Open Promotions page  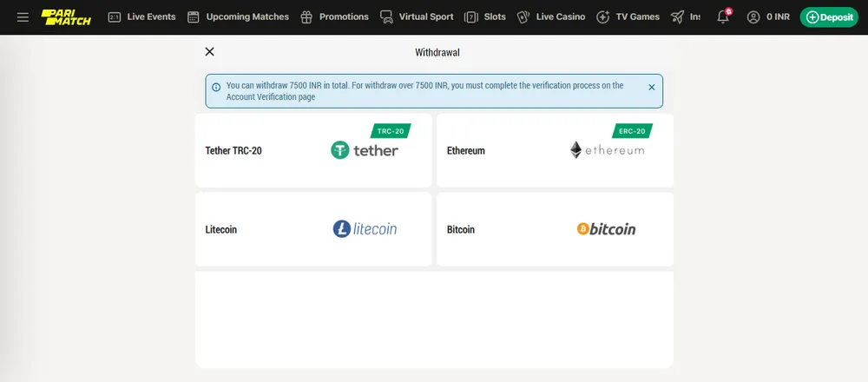[344, 17]
